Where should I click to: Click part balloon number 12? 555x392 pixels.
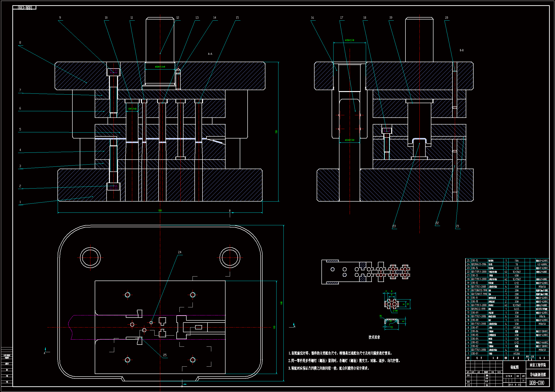click(178, 18)
